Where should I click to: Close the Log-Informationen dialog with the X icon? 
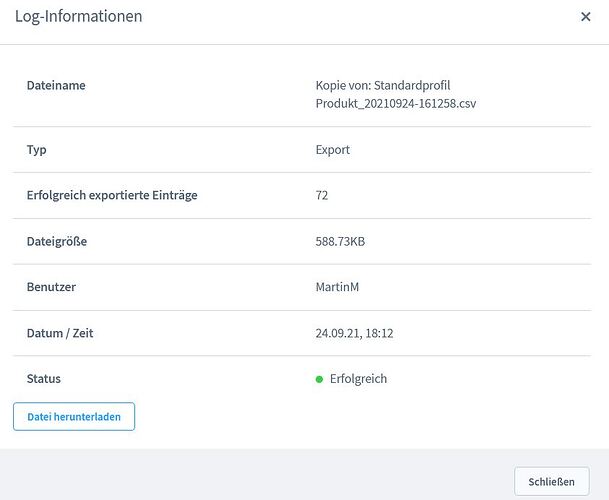point(586,17)
